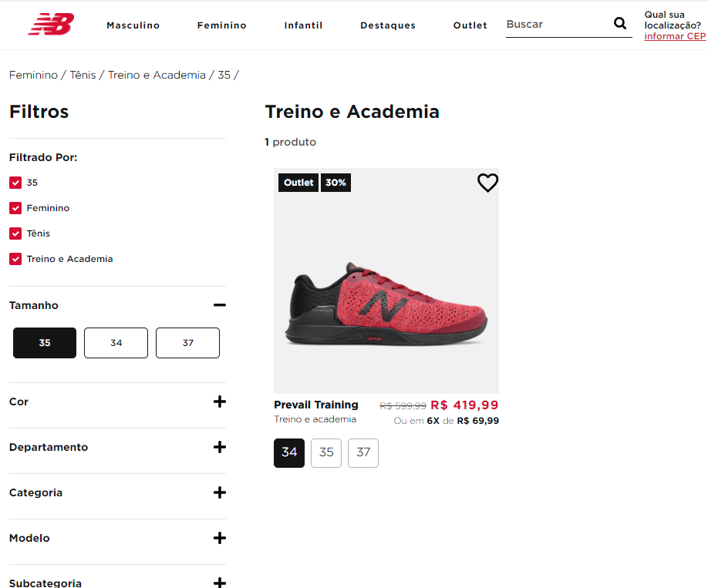Open the Prevail Training shoe image

386,301
